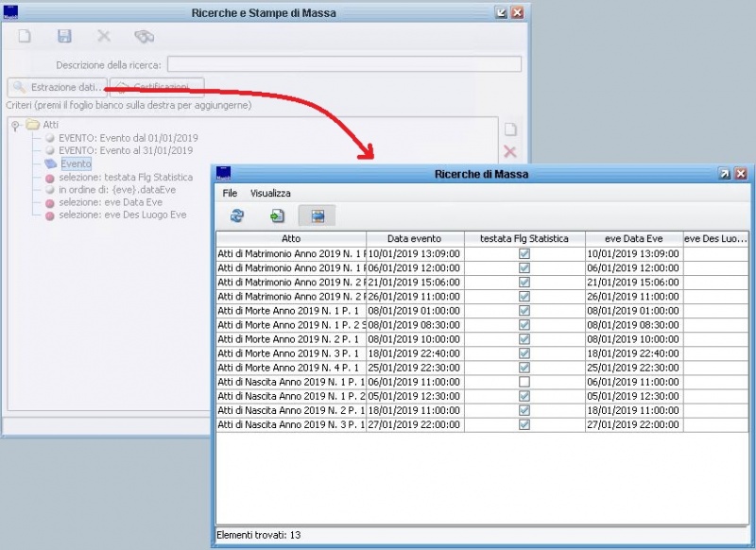Open the Visualizza menu
Image resolution: width=756 pixels, height=550 pixels.
pyautogui.click(x=270, y=194)
